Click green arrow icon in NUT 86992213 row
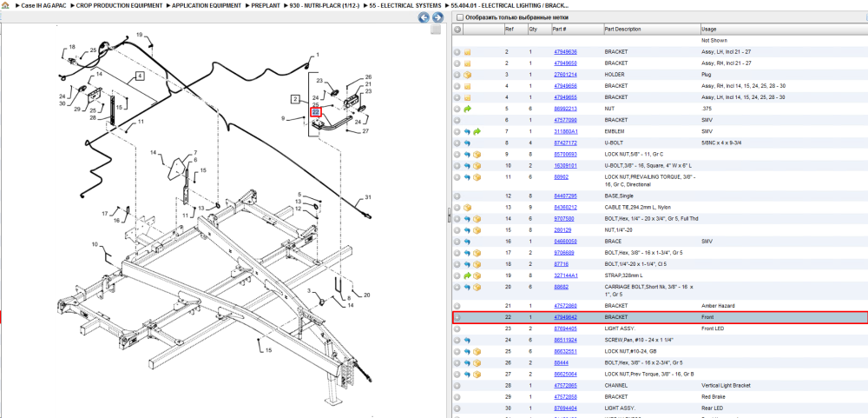 (x=467, y=109)
